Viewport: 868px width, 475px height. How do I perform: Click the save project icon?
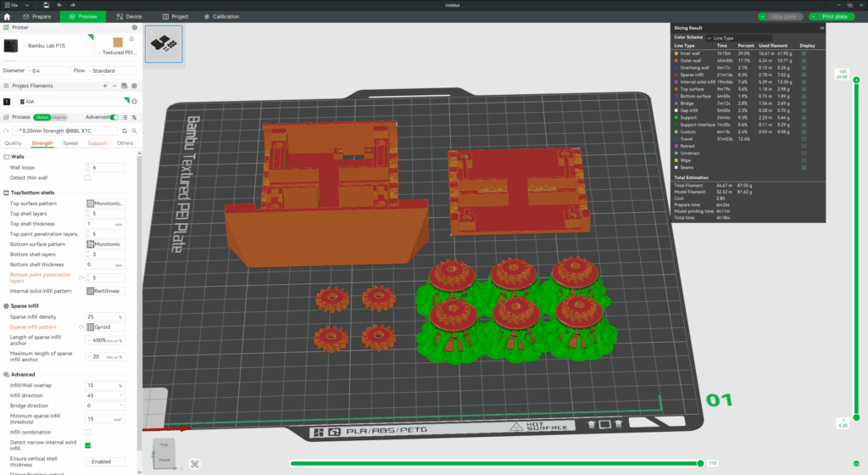point(45,5)
